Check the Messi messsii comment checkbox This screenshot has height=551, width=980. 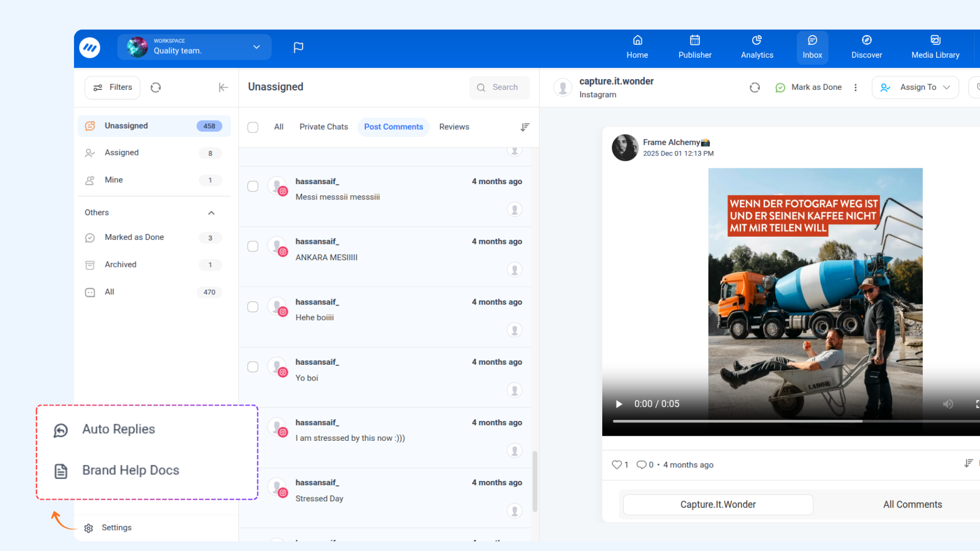point(253,186)
